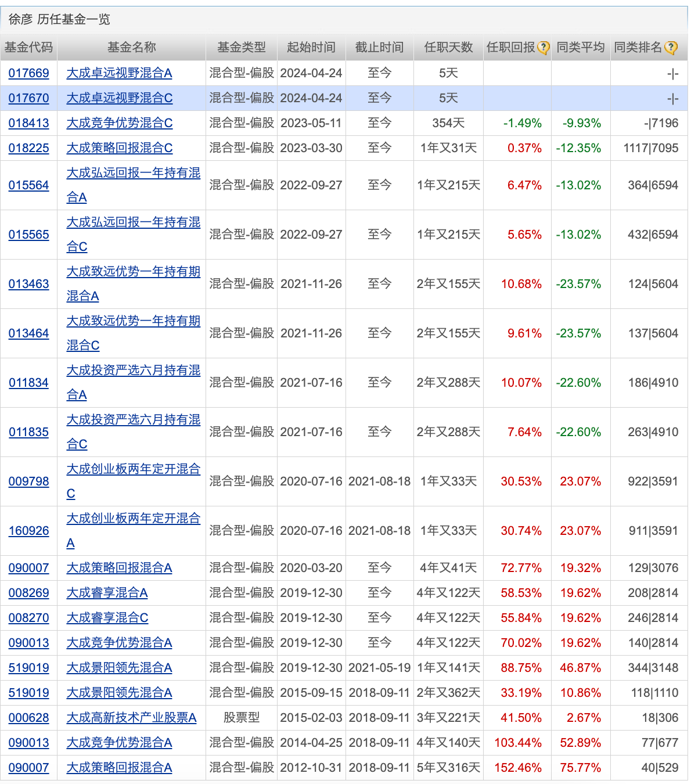Open fund code 009798 link
The width and height of the screenshot is (691, 784).
pos(29,481)
